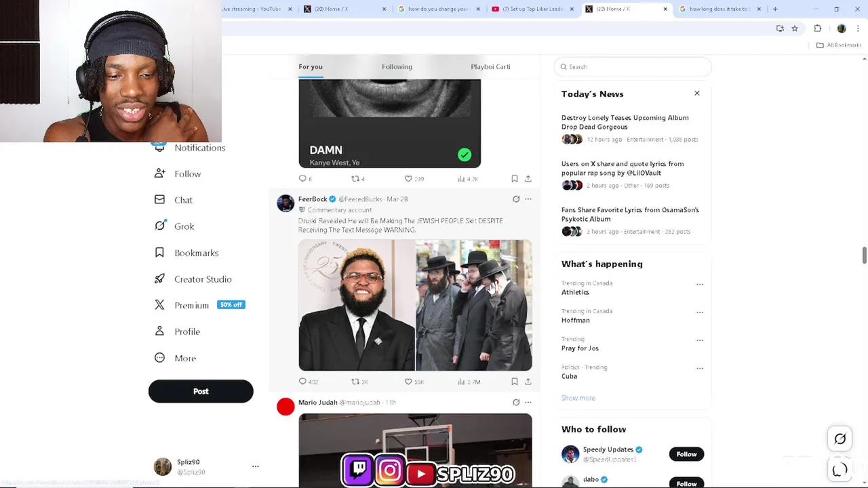Reply to the Kanye West DAMN post
Screen dimensions: 868x488
point(304,179)
